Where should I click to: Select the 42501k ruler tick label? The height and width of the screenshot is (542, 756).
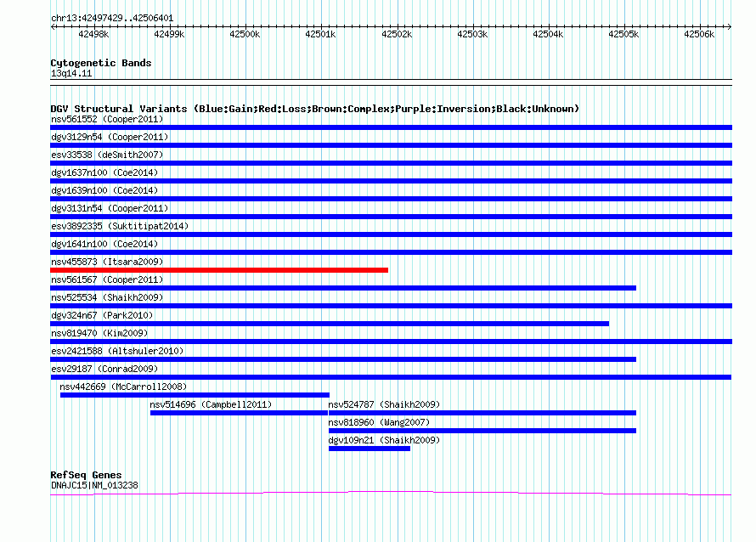(320, 34)
